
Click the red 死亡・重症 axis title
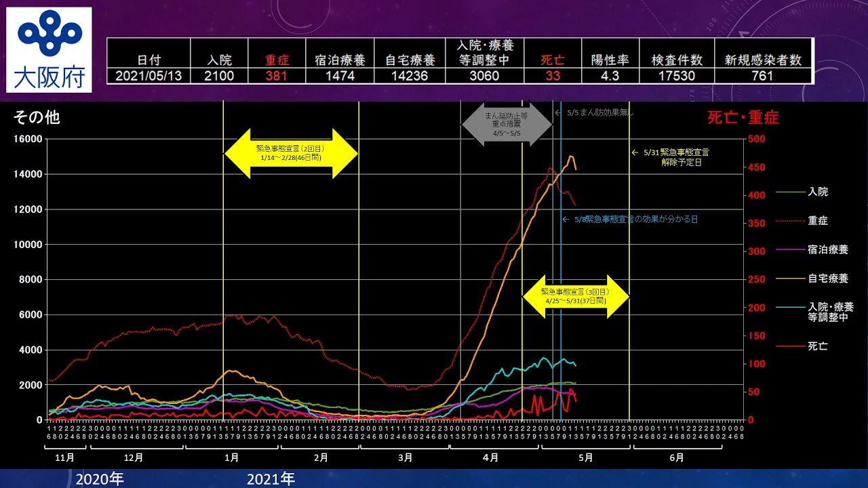[743, 118]
